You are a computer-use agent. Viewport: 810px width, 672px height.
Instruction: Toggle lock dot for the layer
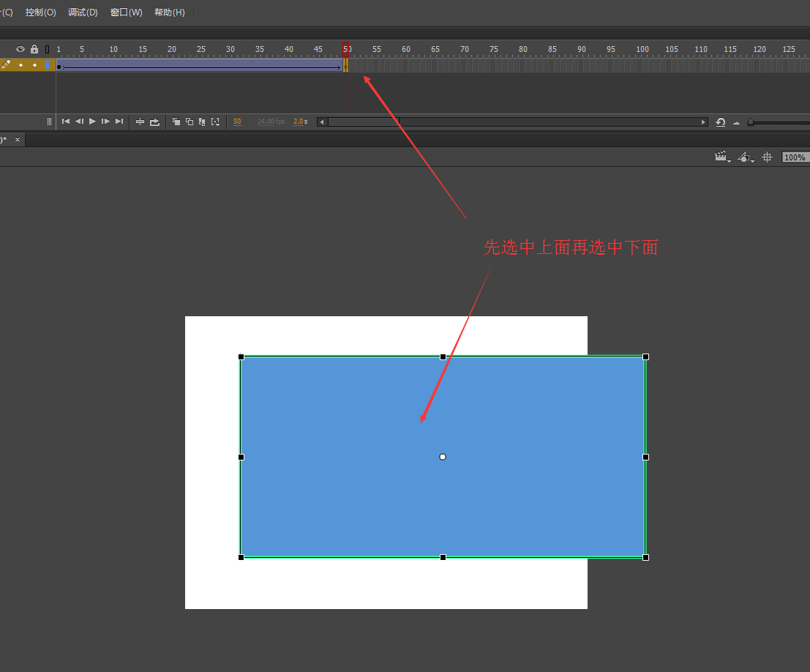[x=34, y=65]
